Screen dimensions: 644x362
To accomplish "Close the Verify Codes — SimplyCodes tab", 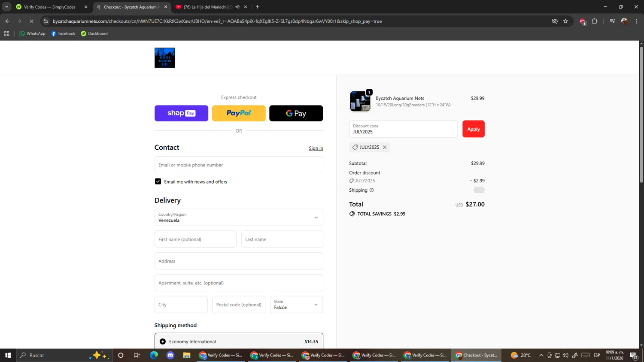I will pos(86,7).
